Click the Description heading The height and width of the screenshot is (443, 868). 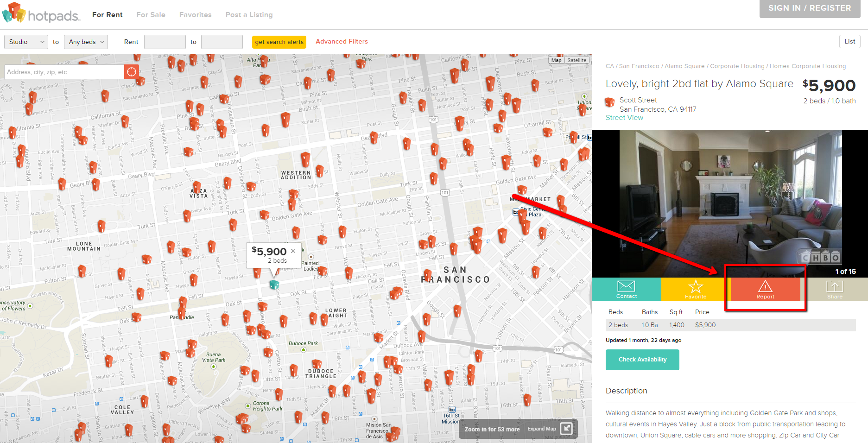tap(626, 391)
